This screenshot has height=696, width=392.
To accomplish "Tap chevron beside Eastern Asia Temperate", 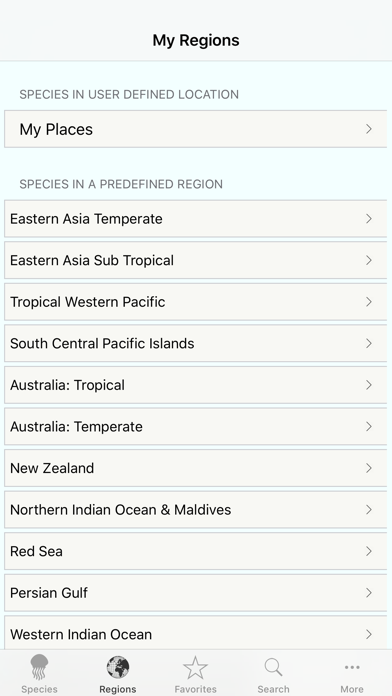I will (368, 218).
